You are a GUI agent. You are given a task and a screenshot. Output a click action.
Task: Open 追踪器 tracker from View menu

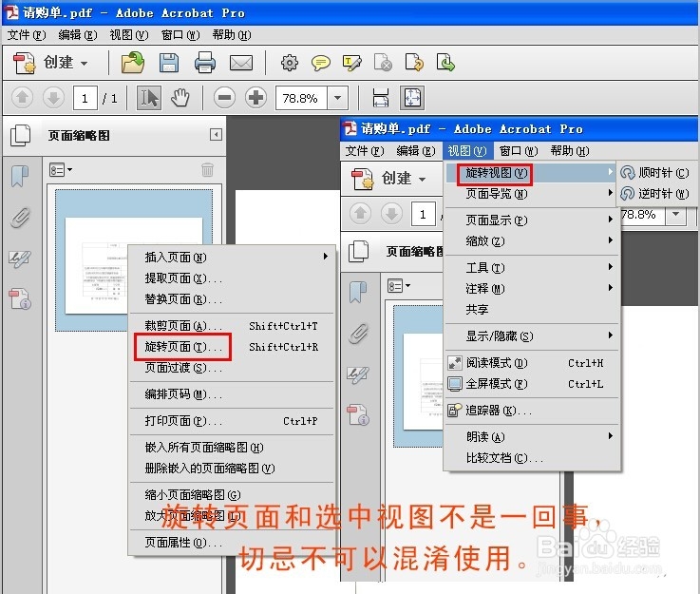[531, 410]
